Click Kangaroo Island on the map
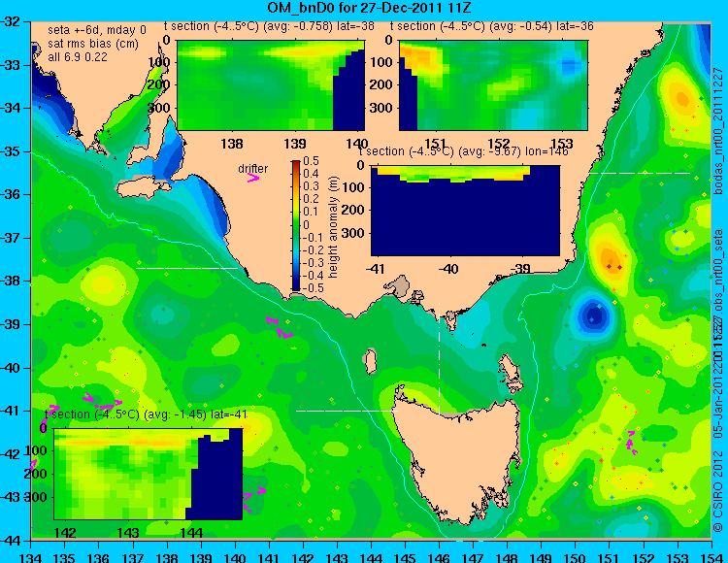 (144, 188)
